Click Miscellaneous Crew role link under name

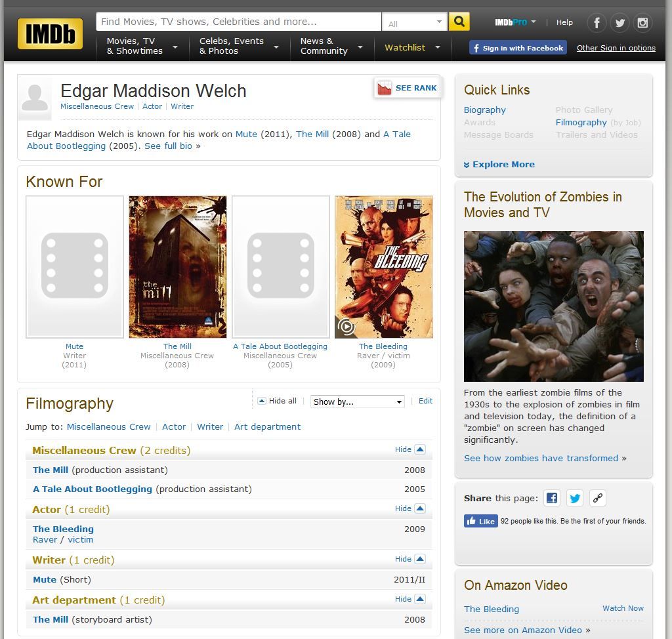coord(97,106)
